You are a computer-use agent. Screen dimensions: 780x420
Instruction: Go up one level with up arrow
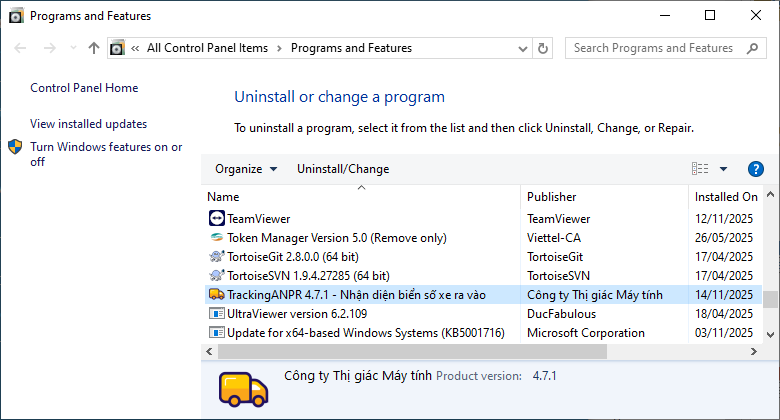[94, 48]
